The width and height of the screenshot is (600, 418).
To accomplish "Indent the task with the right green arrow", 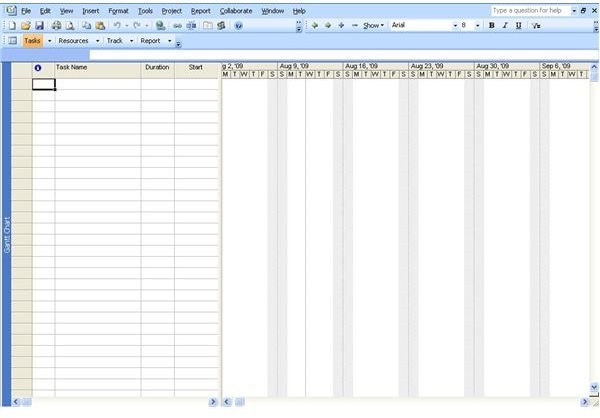I will (328, 25).
